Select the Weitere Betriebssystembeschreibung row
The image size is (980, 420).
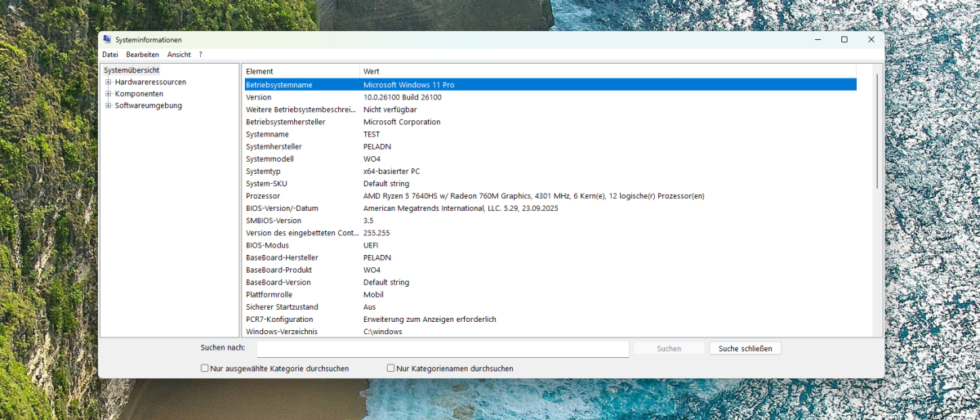(x=550, y=109)
